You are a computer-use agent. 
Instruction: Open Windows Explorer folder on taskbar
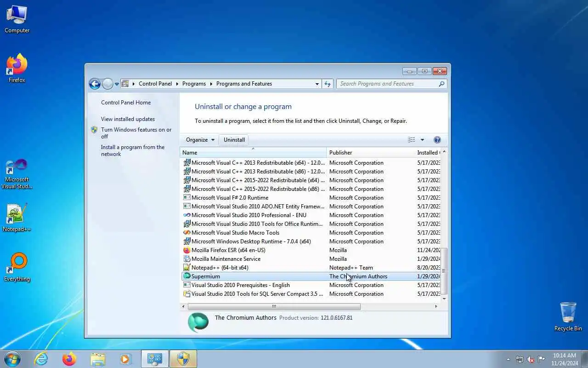click(98, 359)
